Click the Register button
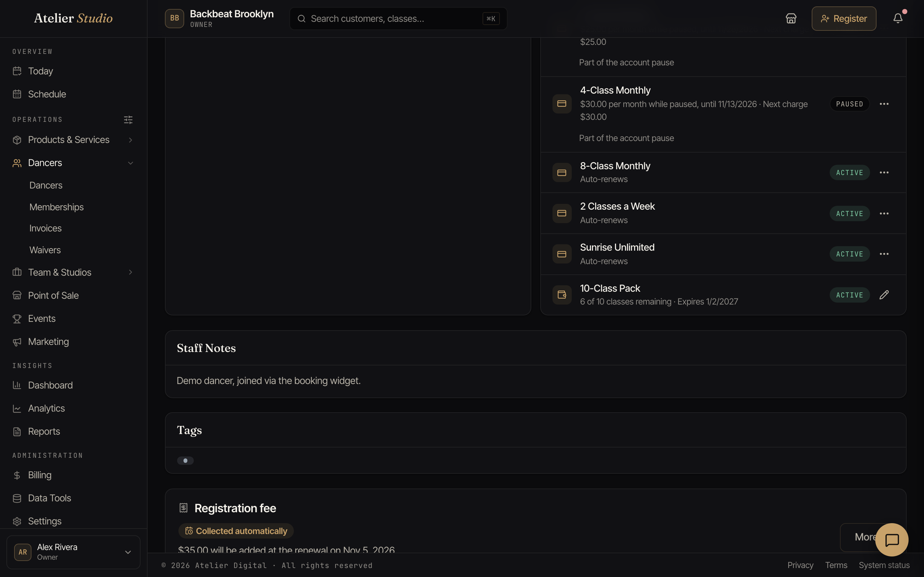924x577 pixels. click(x=844, y=18)
